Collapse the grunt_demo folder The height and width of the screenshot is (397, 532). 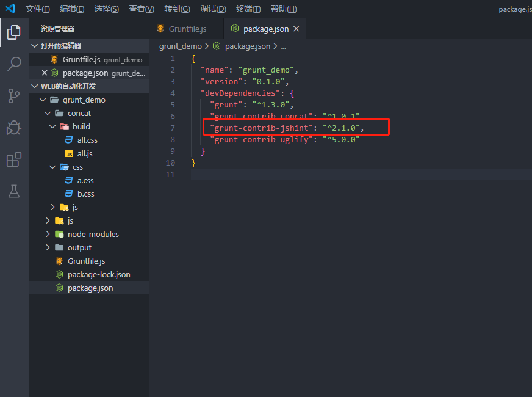43,100
